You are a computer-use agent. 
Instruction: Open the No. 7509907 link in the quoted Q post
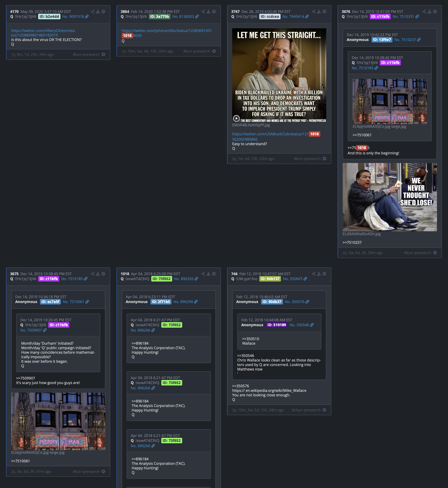[x=31, y=330]
